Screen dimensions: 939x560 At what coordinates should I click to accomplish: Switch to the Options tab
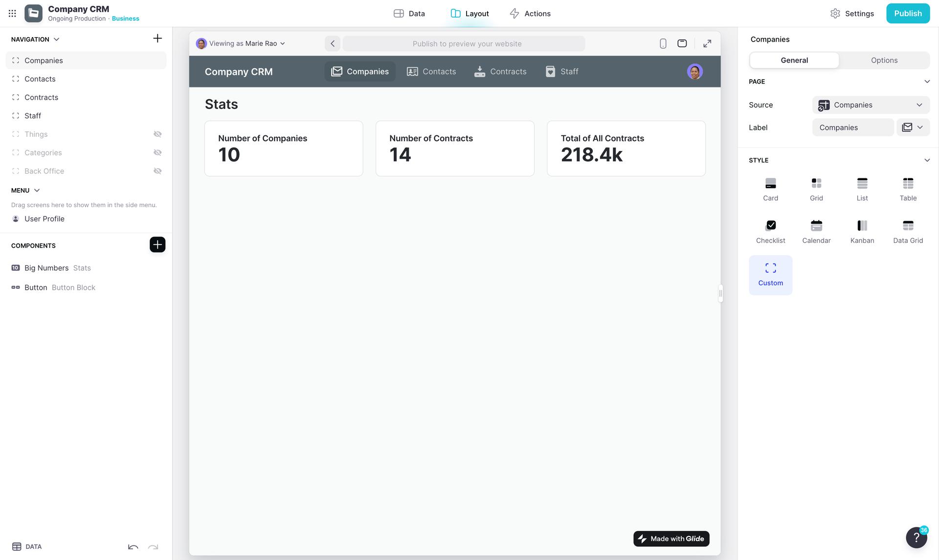[884, 60]
